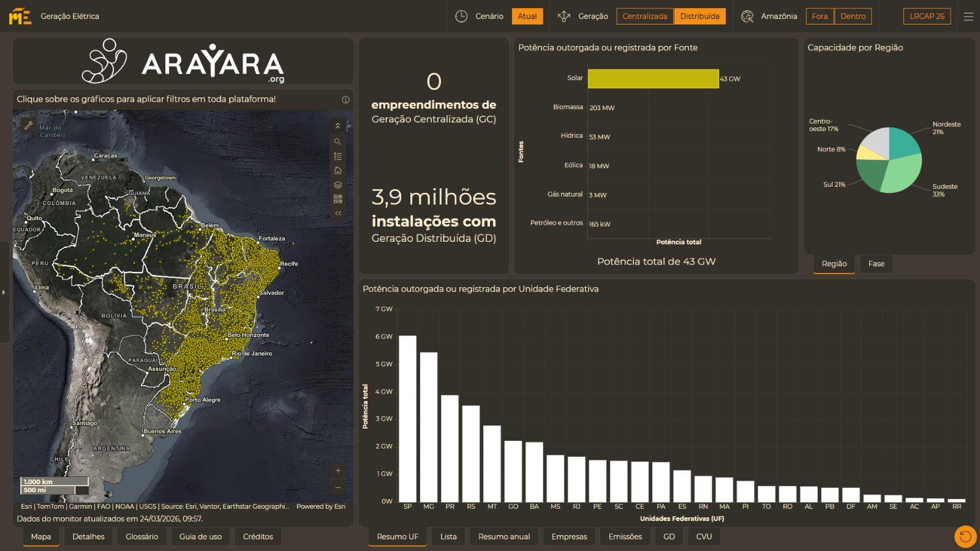This screenshot has height=551, width=980.
Task: Toggle Centralizada generation filter
Action: [x=644, y=17]
